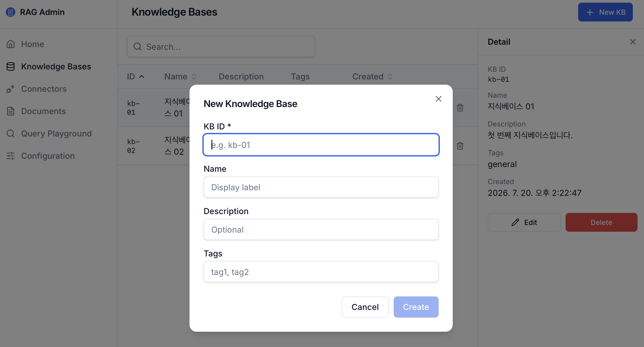Screen dimensions: 644x347
Task: Click the New KB button
Action: [606, 12]
